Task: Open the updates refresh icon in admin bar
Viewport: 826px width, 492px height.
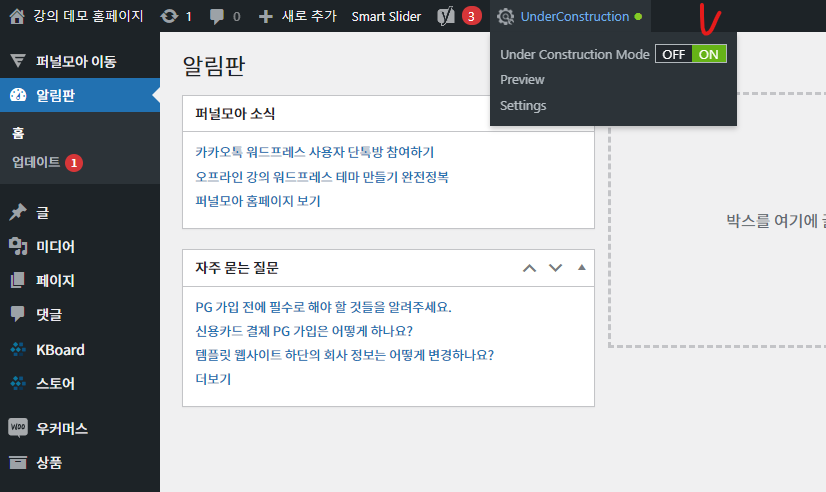Action: point(169,16)
